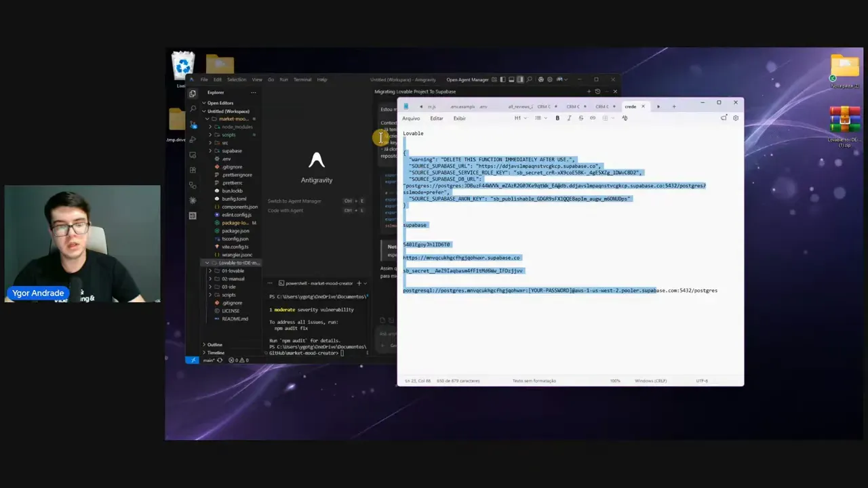Open Notepad's settings gear
Viewport: 868px width, 488px height.
tap(736, 118)
